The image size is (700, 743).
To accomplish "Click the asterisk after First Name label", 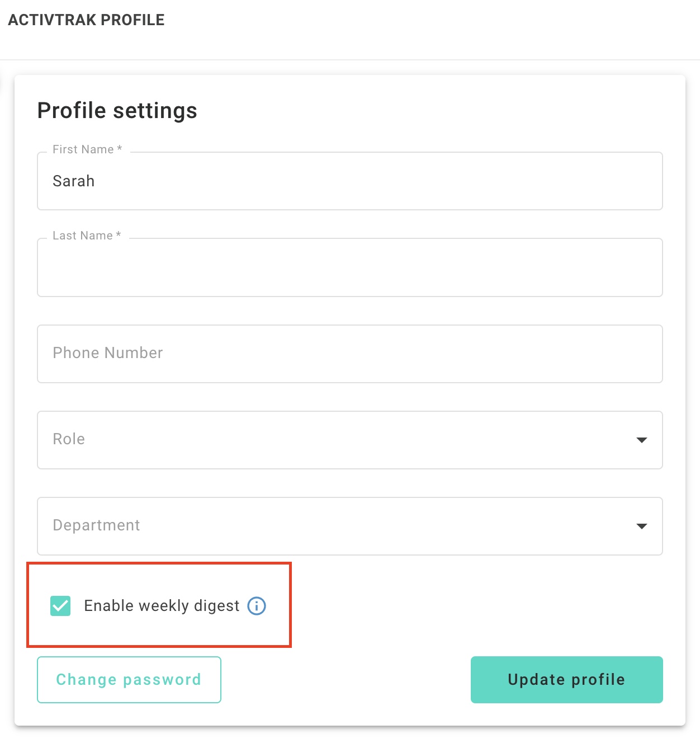I will (x=119, y=149).
